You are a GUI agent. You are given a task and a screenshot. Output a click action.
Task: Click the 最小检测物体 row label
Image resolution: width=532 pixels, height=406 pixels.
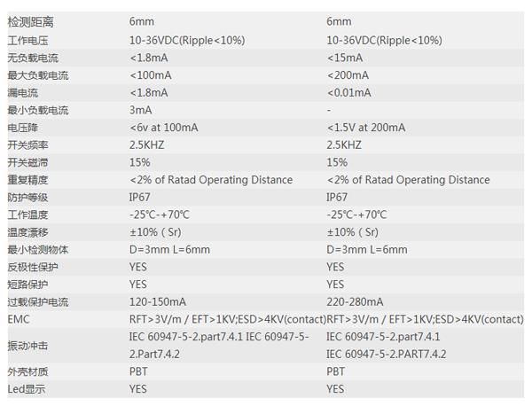click(38, 250)
